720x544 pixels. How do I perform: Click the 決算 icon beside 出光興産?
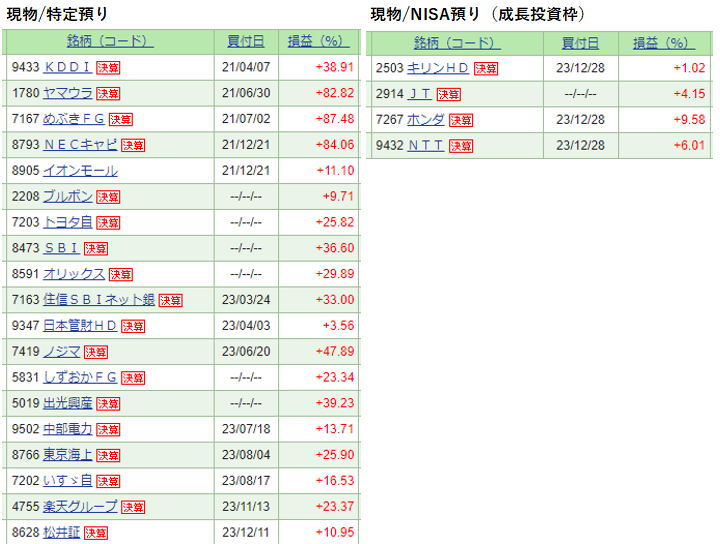pyautogui.click(x=108, y=404)
